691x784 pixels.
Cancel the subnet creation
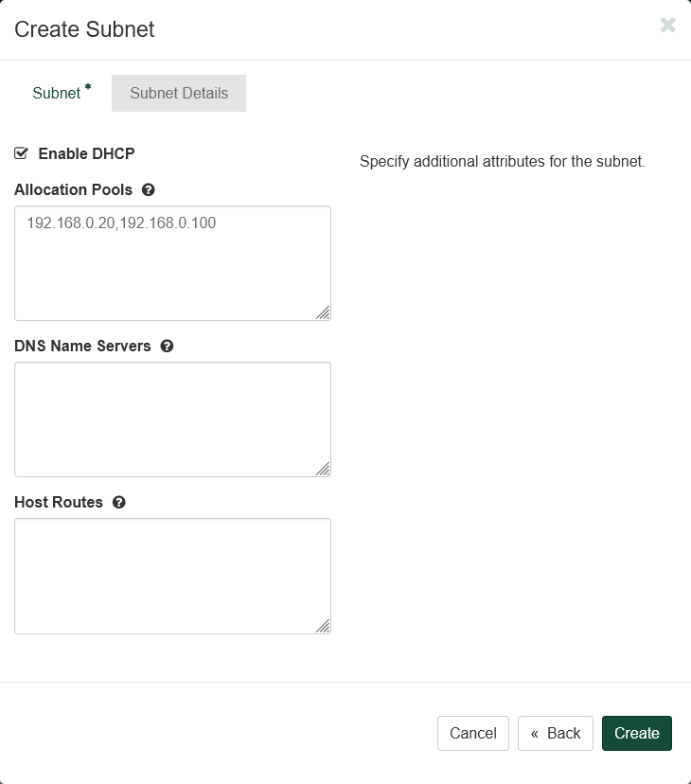pyautogui.click(x=473, y=733)
